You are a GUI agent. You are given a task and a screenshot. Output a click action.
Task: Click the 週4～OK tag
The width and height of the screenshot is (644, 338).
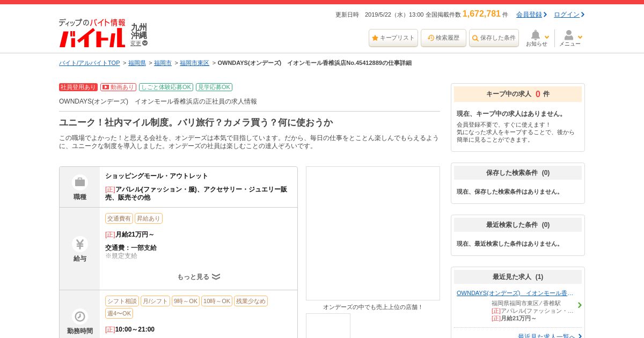tap(119, 313)
